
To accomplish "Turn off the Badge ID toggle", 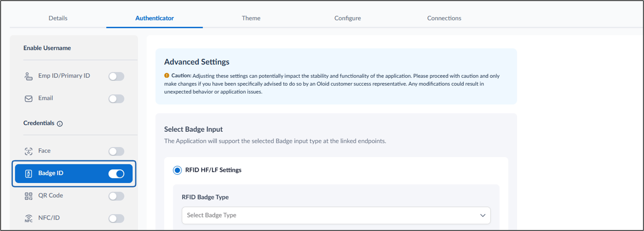I will [x=116, y=174].
